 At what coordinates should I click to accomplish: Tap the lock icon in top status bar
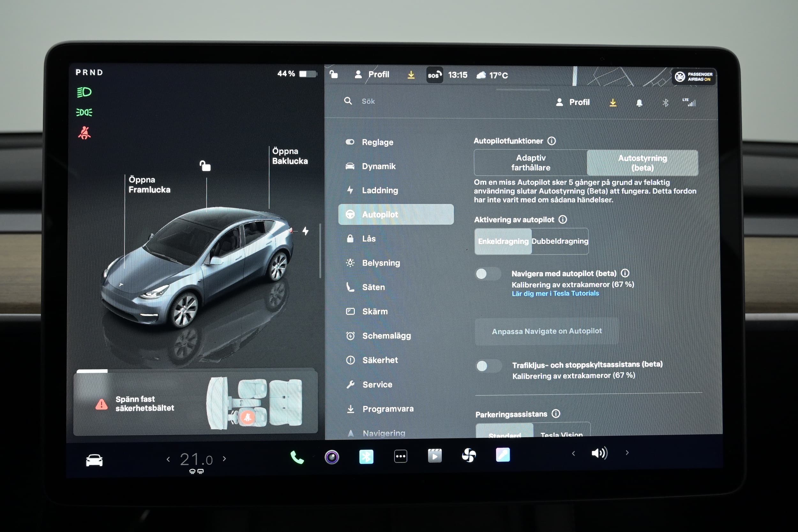[x=334, y=74]
